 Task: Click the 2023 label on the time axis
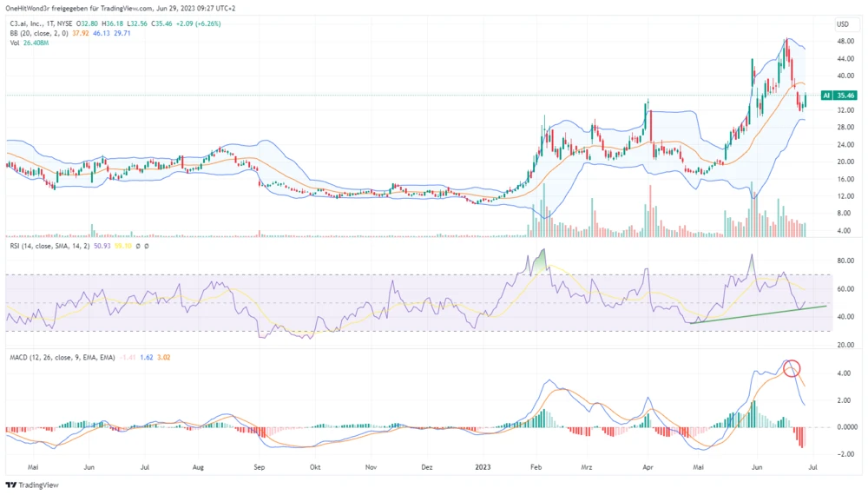tap(483, 466)
